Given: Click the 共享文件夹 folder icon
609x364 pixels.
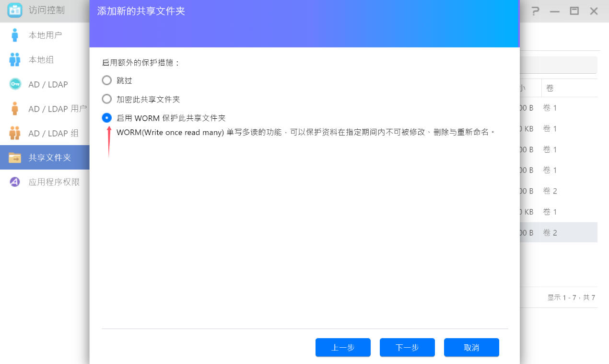Looking at the screenshot, I should (x=15, y=158).
